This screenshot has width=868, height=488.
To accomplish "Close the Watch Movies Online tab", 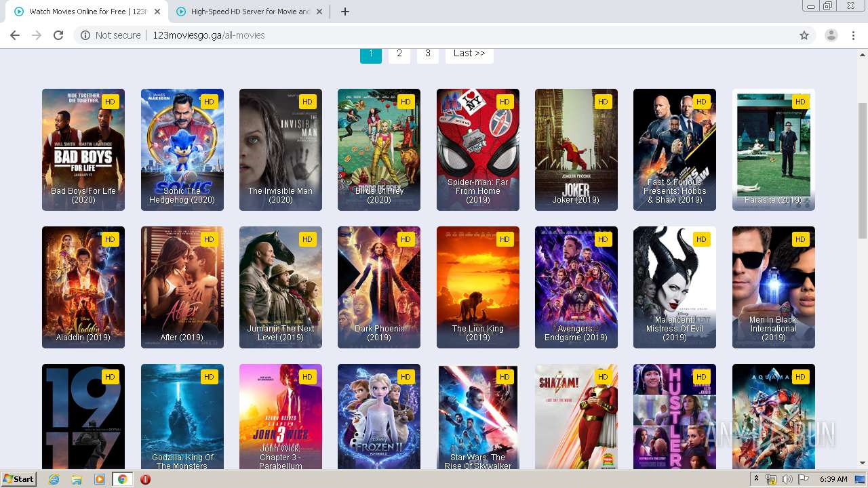I will click(157, 12).
